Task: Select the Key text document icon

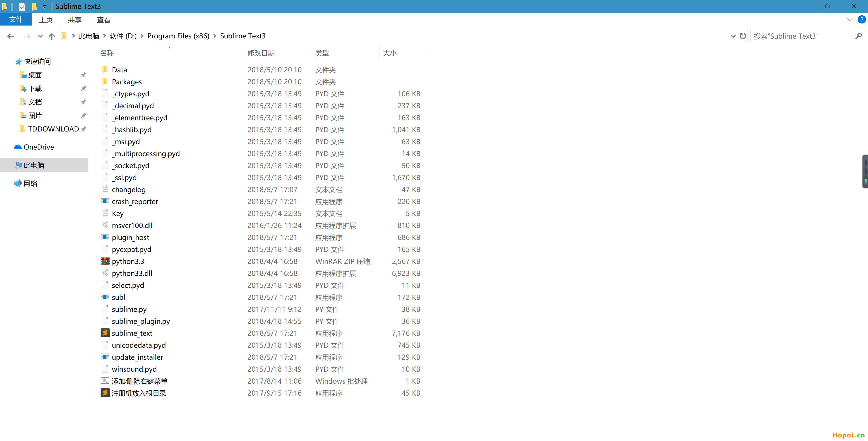Action: click(105, 213)
